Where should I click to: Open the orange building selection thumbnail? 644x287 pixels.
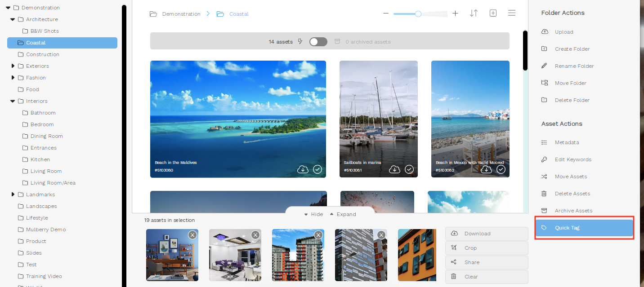(417, 255)
